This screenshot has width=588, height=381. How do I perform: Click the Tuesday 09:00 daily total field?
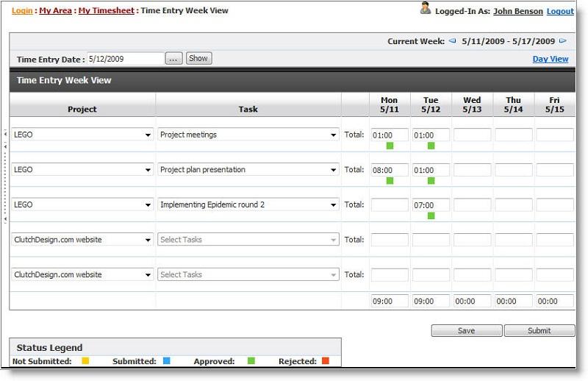[431, 301]
